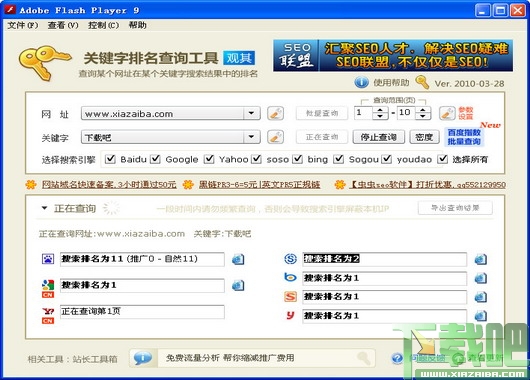The image size is (530, 380).
Task: Click the eraser icon beside the keyword field
Action: 275,137
